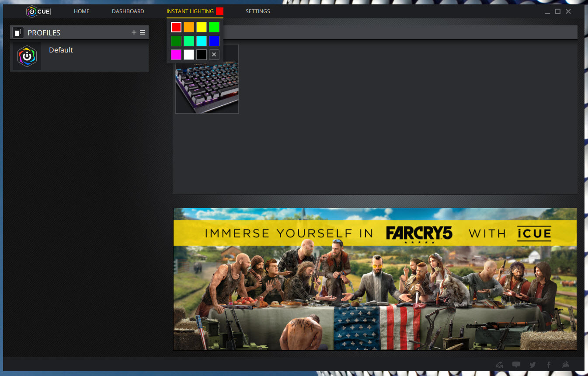The height and width of the screenshot is (376, 588).
Task: Click the iCUE logo in header
Action: point(38,11)
